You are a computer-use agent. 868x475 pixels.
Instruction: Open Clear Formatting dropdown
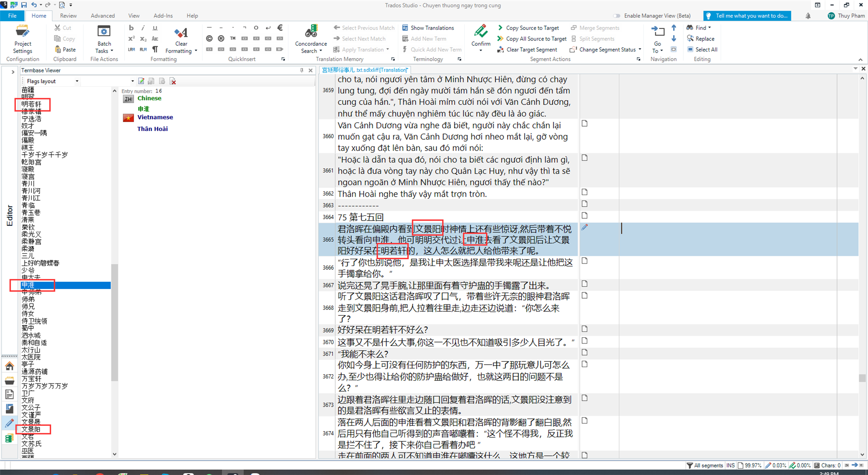click(x=181, y=40)
